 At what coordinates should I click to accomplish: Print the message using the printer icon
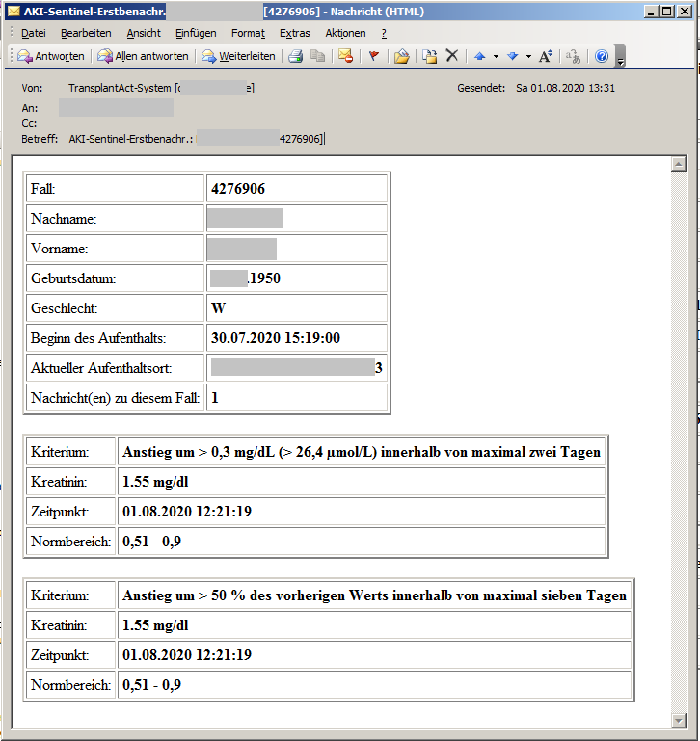pos(296,56)
